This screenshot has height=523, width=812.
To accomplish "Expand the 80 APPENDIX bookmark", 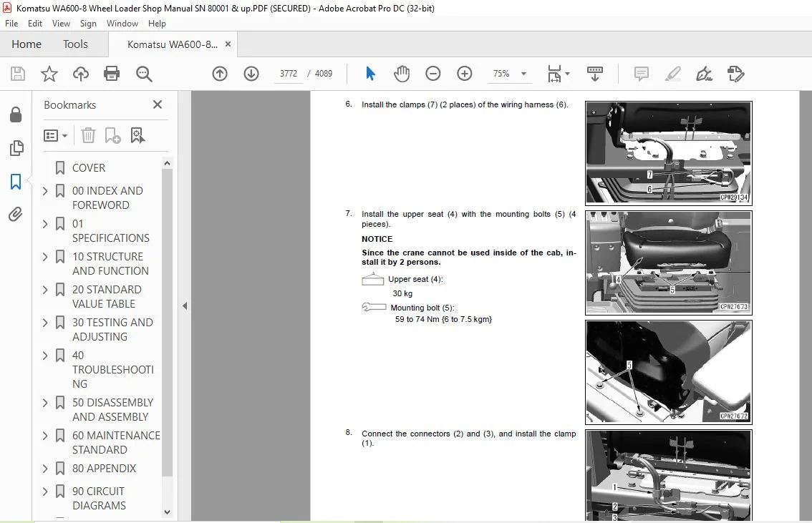I will pyautogui.click(x=45, y=469).
